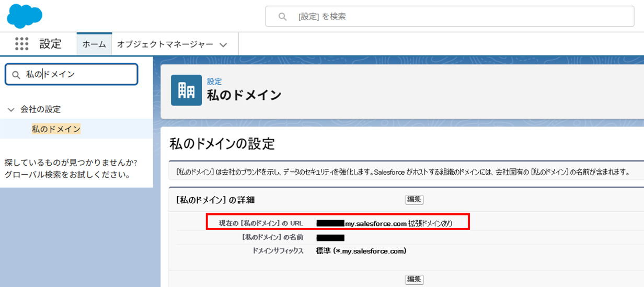Screen dimensions: 644x287
Task: Click the 設定 breadcrumb link above page title
Action: [x=214, y=82]
